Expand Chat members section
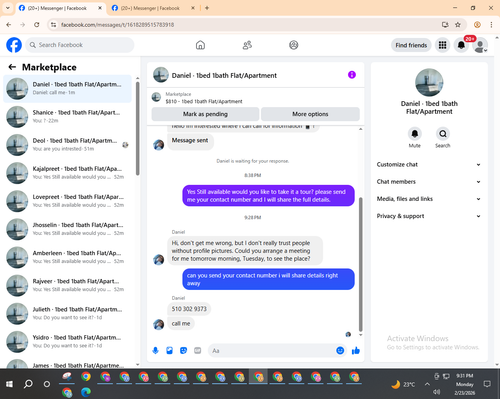Viewport: 500px width, 399px height. tap(429, 182)
